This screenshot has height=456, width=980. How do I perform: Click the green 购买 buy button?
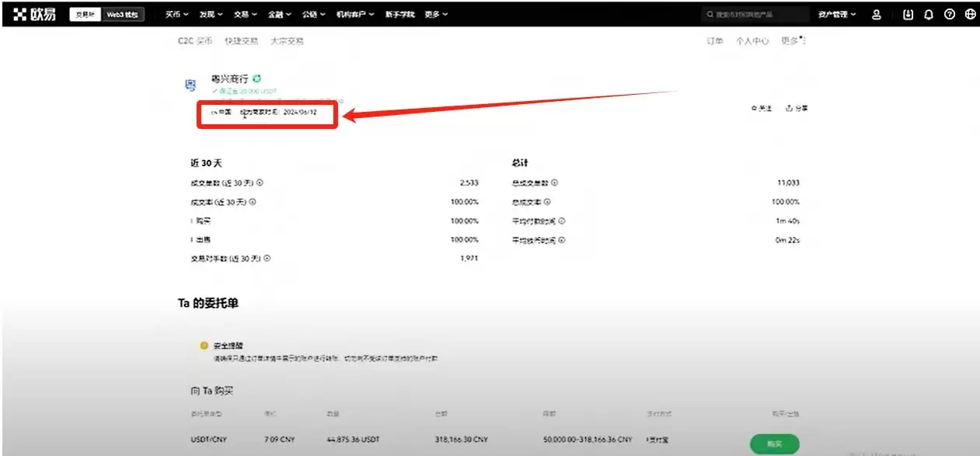[x=773, y=443]
